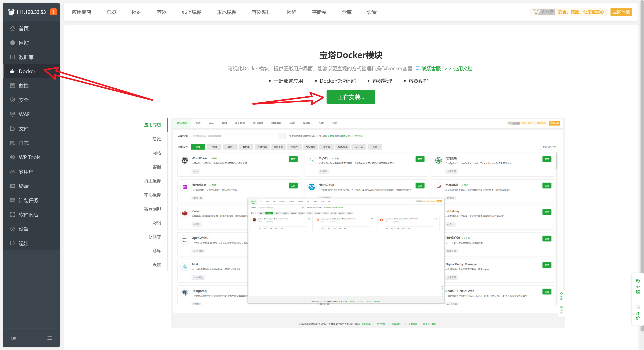Switch to 网站 tab in top navigation
The height and width of the screenshot is (350, 644).
point(137,12)
